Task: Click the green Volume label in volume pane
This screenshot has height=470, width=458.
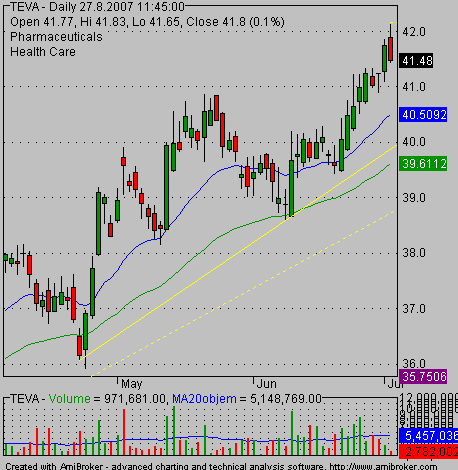Action: click(x=69, y=399)
